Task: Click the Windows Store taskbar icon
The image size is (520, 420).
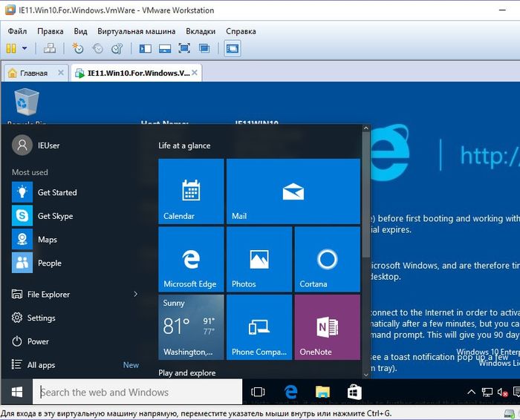Action: click(354, 392)
